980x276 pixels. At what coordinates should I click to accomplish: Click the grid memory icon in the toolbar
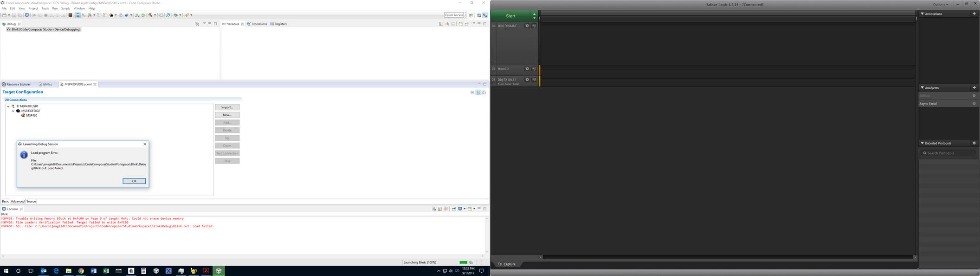(71, 15)
